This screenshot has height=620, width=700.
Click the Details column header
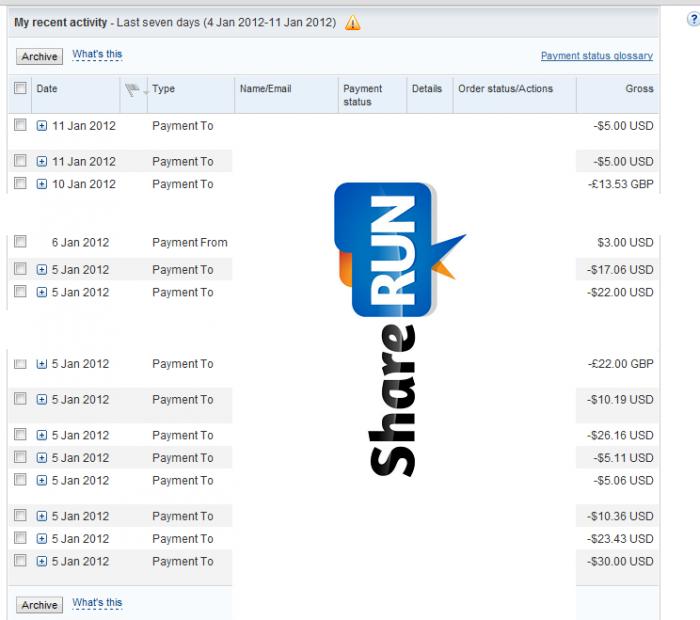(427, 88)
